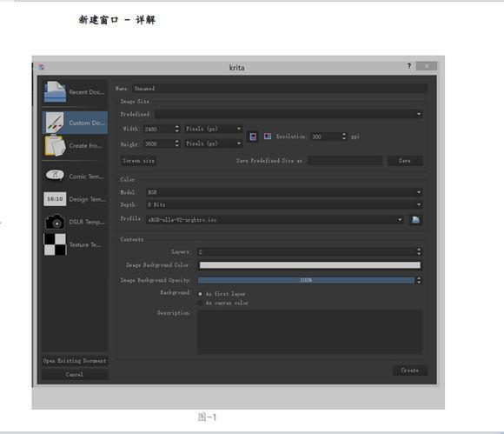Choose the Create from Clipboard icon

(55, 146)
